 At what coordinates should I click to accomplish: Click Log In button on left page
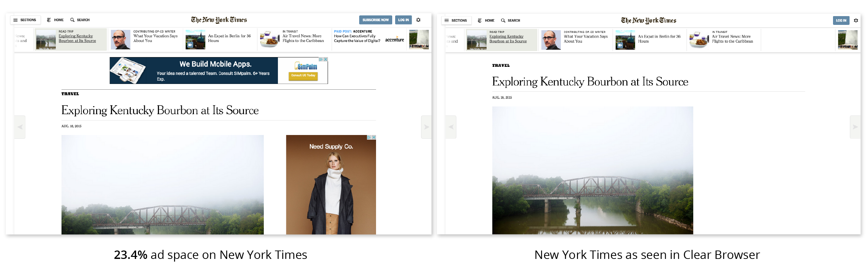[x=403, y=20]
